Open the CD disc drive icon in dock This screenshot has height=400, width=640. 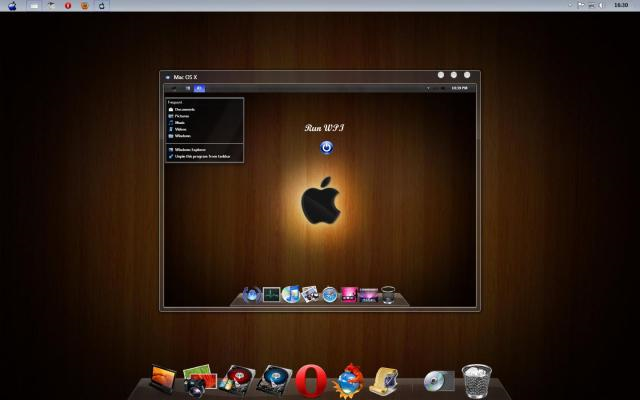[x=438, y=382]
